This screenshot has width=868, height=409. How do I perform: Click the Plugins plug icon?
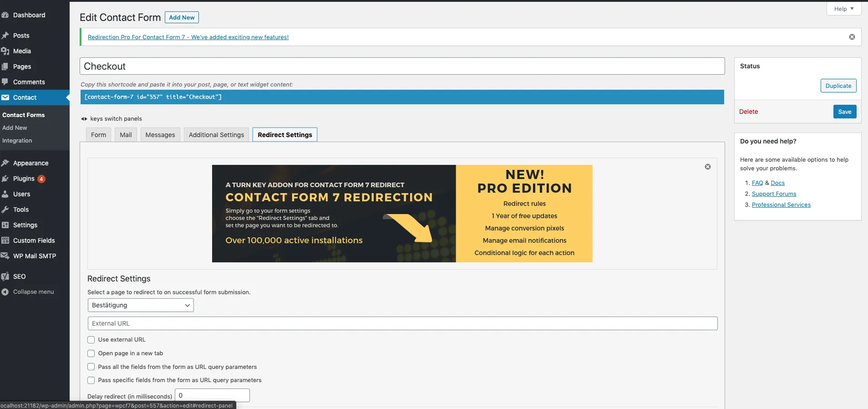point(5,179)
